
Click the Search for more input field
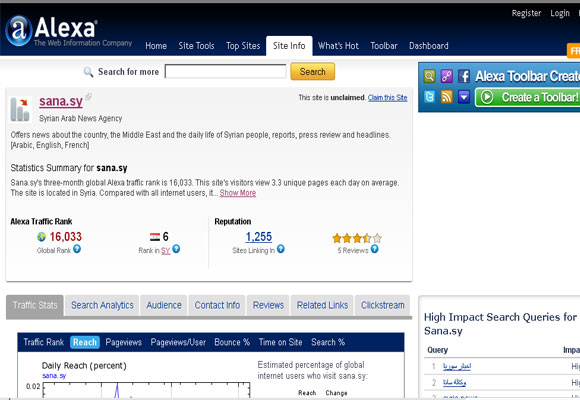click(225, 71)
